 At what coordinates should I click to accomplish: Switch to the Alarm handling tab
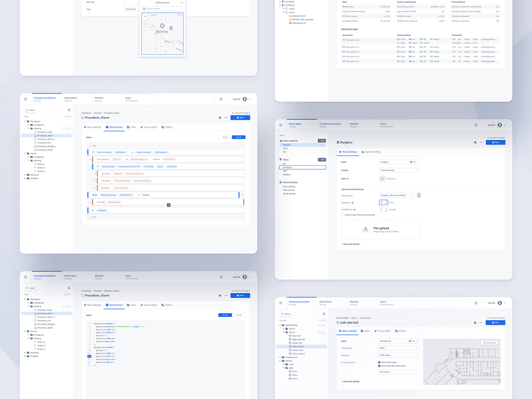coord(372,152)
